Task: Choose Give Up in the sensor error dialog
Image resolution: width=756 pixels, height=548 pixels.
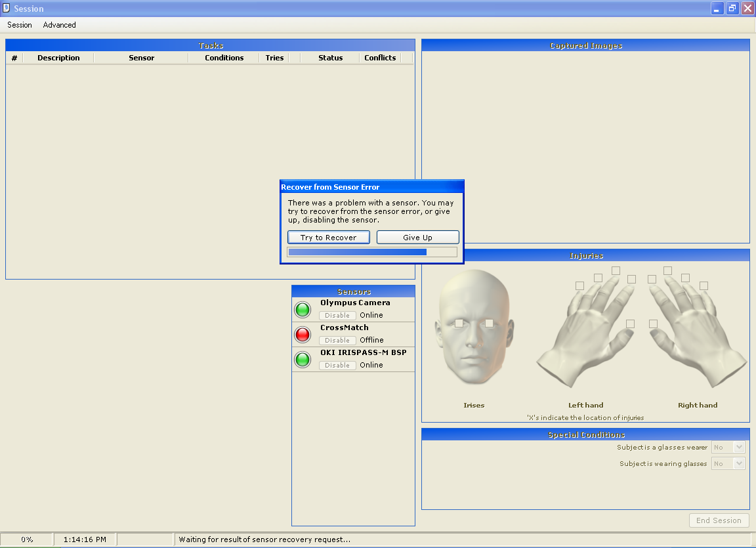Action: coord(417,238)
